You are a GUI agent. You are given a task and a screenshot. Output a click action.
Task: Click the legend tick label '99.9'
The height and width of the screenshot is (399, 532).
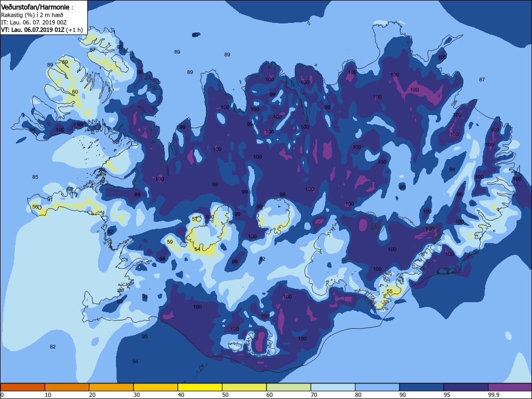[493, 395]
